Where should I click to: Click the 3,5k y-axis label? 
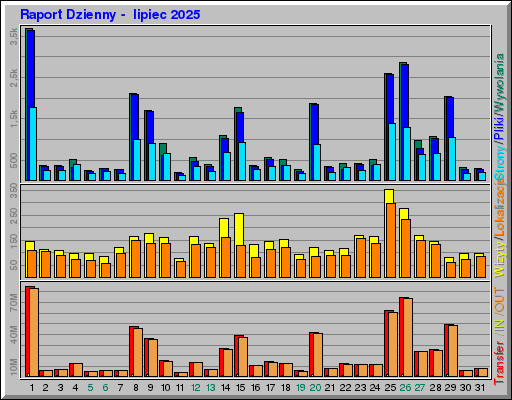coord(14,37)
